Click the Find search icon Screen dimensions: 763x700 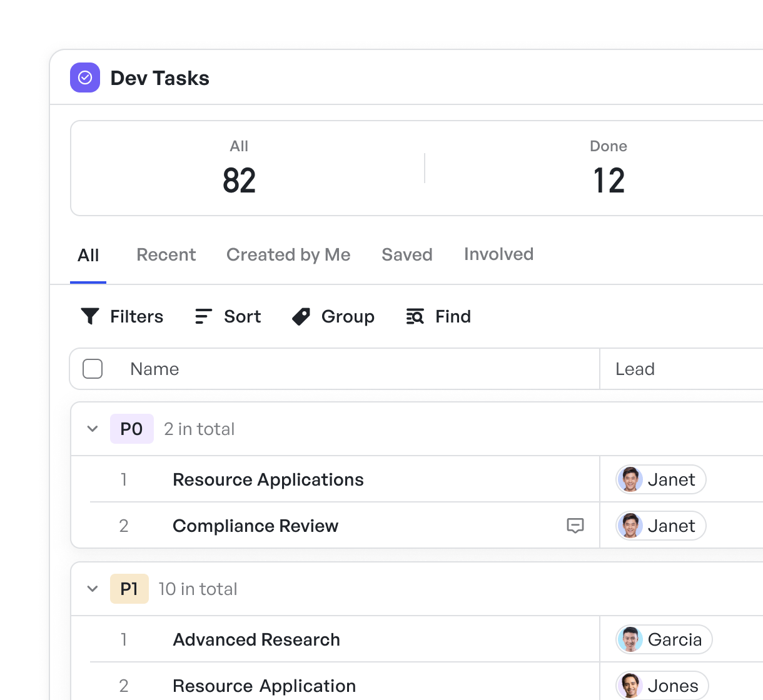(415, 316)
